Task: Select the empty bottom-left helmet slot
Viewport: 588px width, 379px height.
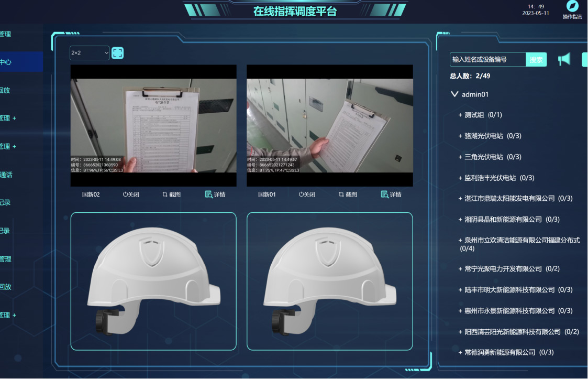Action: [153, 281]
